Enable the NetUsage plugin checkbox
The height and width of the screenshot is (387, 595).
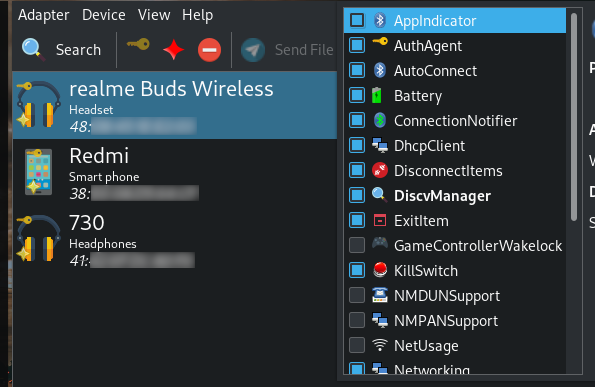coord(357,345)
